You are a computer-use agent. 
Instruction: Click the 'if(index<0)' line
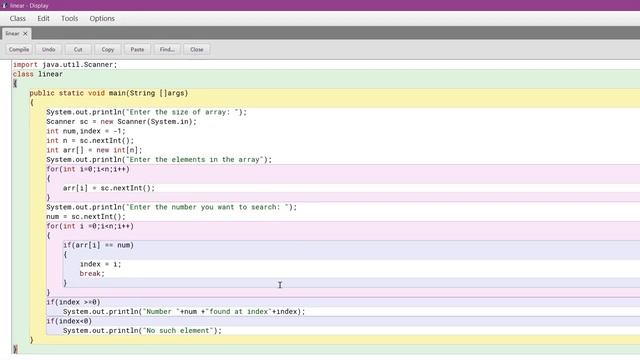click(x=69, y=321)
